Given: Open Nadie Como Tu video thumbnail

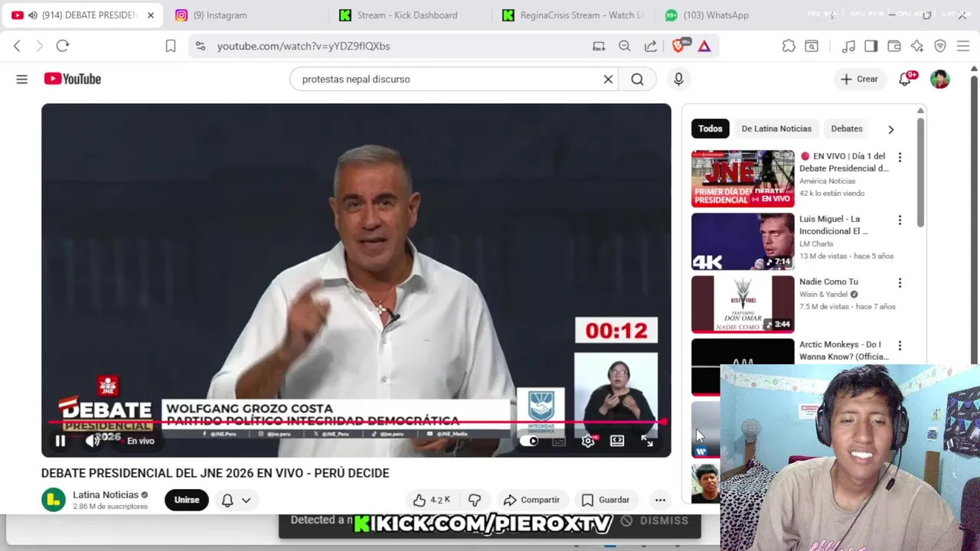Looking at the screenshot, I should (743, 305).
